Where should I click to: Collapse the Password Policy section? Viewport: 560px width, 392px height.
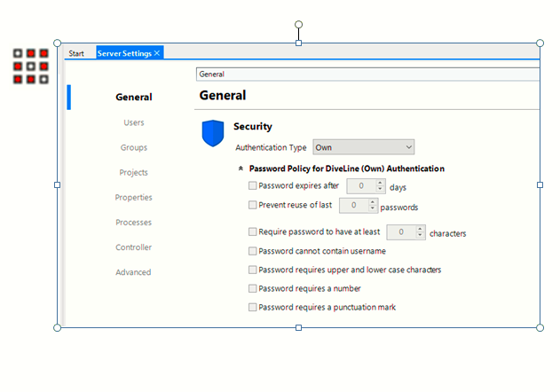coord(241,168)
